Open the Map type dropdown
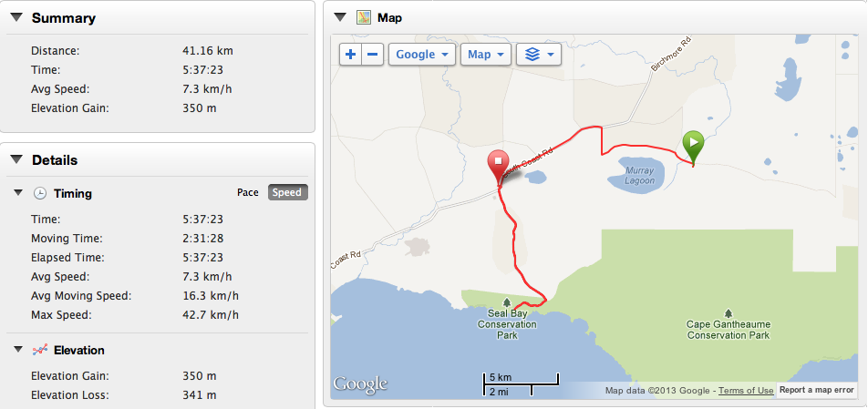868x409 pixels. 484,55
